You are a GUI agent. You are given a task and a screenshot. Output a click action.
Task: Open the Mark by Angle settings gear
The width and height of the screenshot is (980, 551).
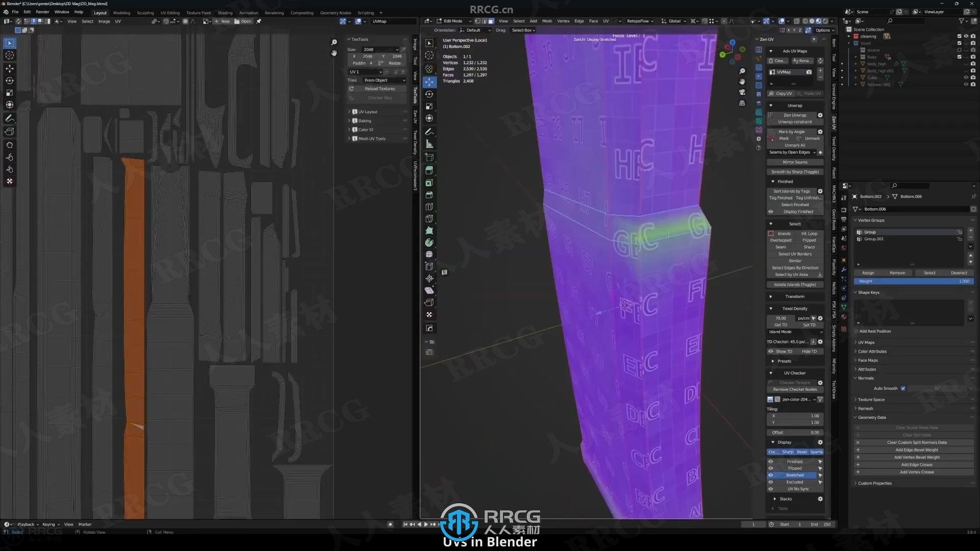tap(820, 132)
